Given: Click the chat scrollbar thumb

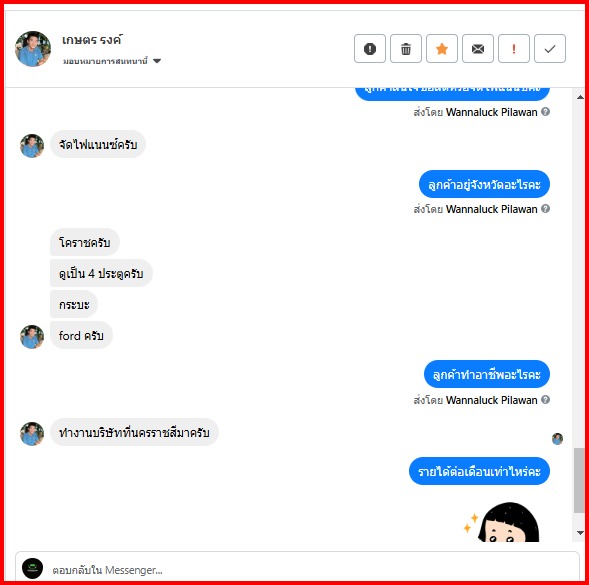Looking at the screenshot, I should (x=579, y=480).
